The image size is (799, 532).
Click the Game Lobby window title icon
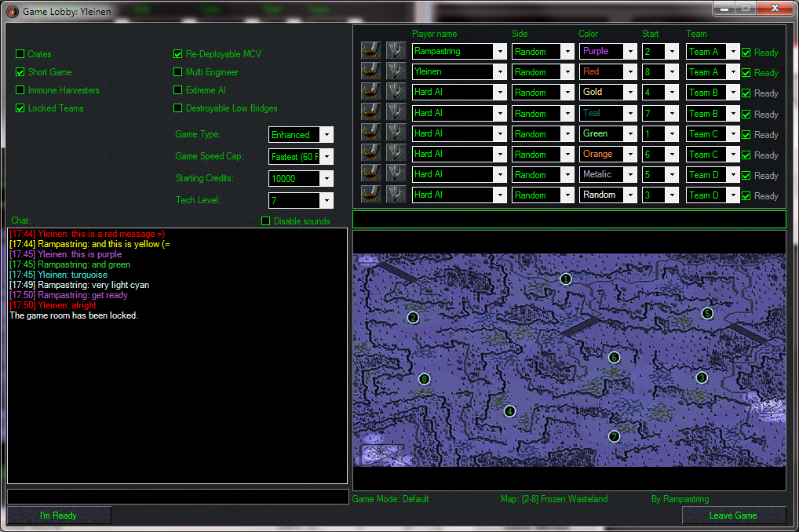[13, 11]
